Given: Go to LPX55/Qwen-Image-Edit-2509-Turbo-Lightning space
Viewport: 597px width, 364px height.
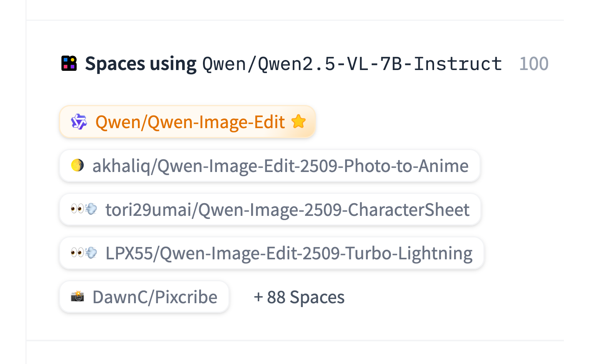Looking at the screenshot, I should (x=288, y=253).
